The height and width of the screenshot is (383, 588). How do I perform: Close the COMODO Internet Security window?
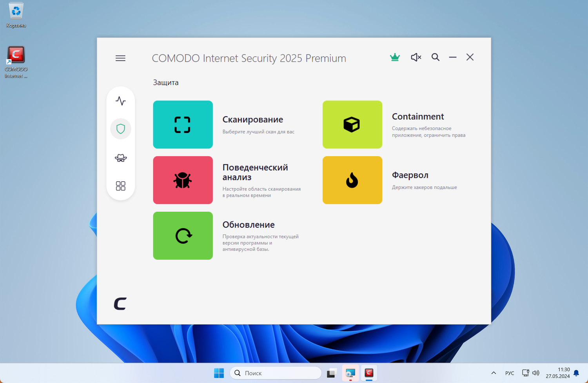click(470, 57)
